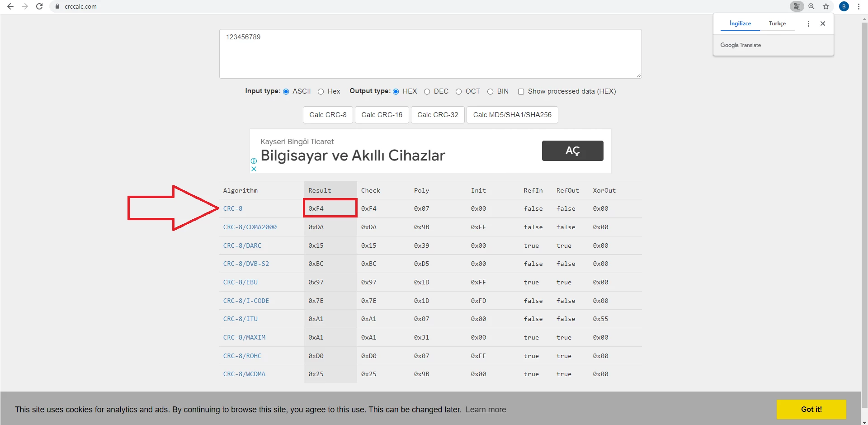
Task: Click Poly 0x31 in CRC-8/MAXIM row
Action: pyautogui.click(x=421, y=337)
